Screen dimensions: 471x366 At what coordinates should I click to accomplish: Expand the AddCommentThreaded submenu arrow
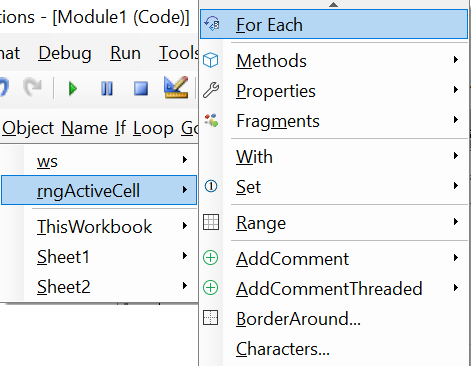point(456,288)
